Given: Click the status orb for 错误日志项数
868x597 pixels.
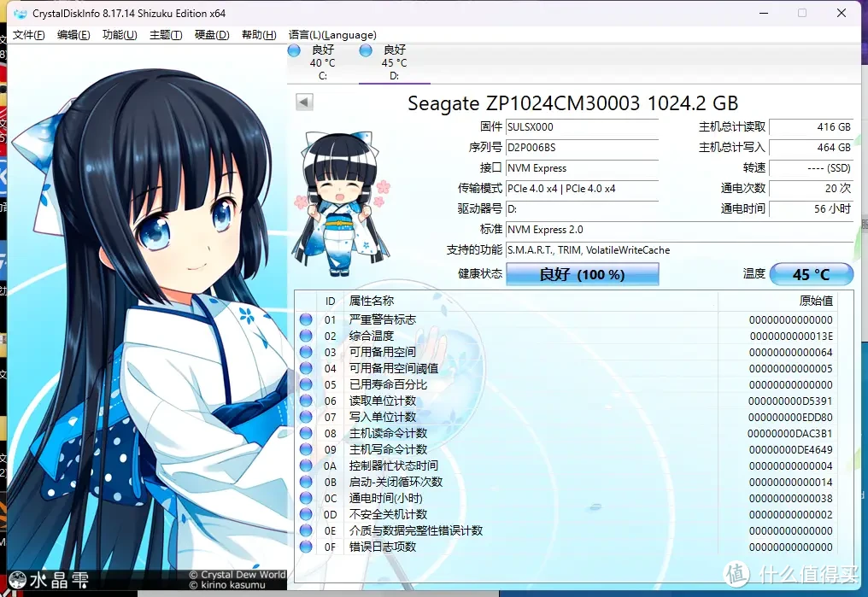Looking at the screenshot, I should pos(306,547).
